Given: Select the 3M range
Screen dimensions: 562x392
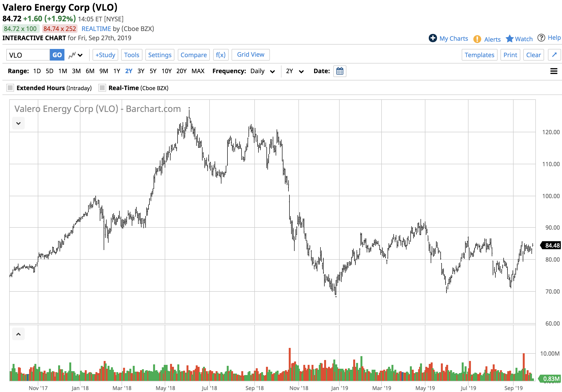Looking at the screenshot, I should pyautogui.click(x=76, y=71).
